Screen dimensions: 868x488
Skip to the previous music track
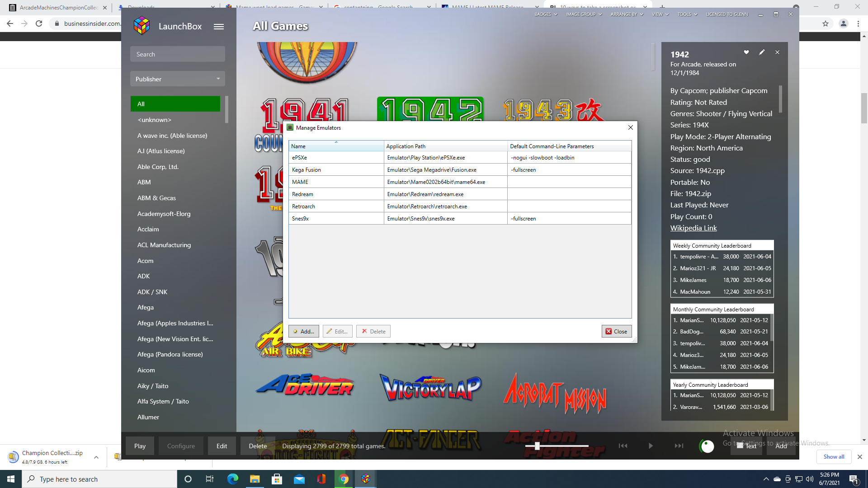pos(623,446)
